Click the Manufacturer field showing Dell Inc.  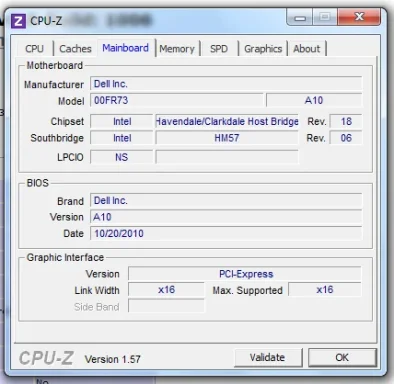(226, 84)
